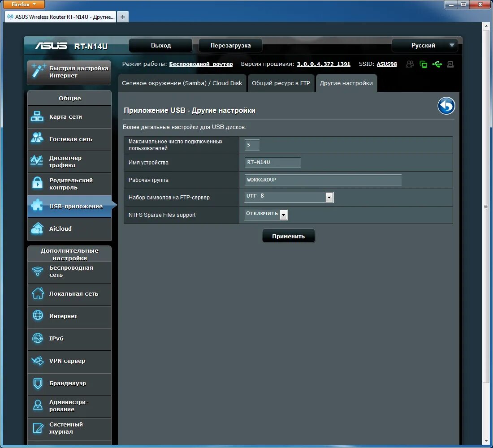Click the Беспроводная сеть Wi-Fi icon

[x=38, y=271]
